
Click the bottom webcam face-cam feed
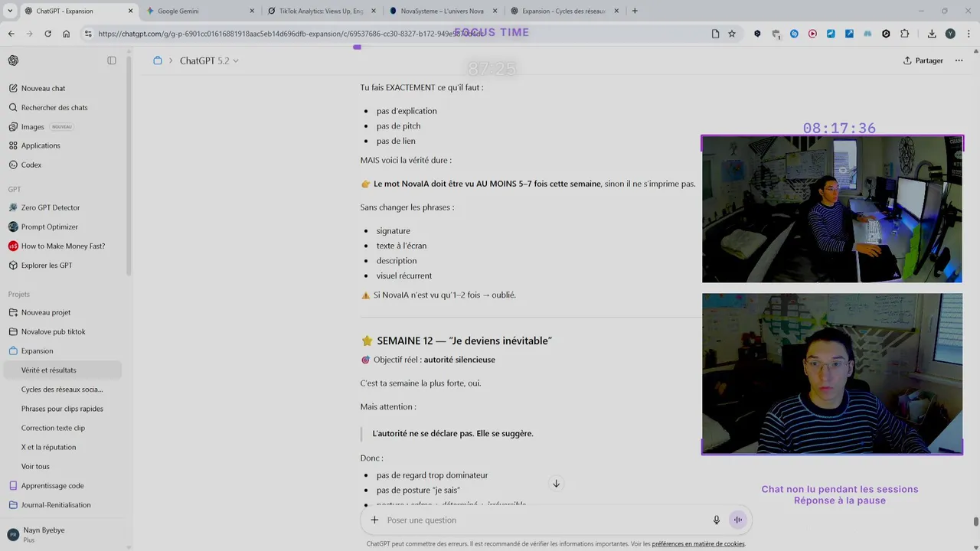pyautogui.click(x=832, y=374)
